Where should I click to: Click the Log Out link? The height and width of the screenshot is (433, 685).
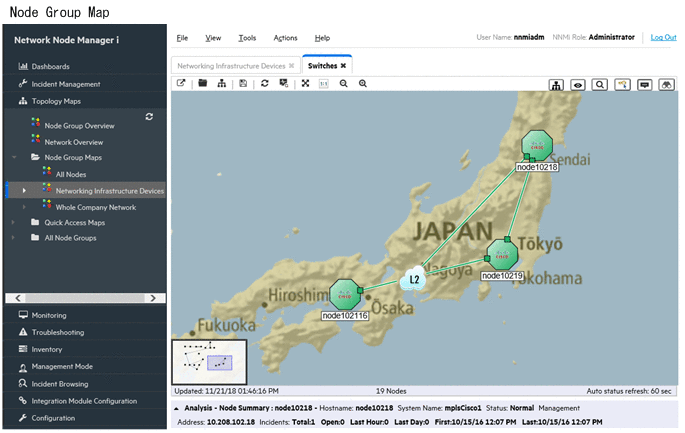tap(663, 37)
